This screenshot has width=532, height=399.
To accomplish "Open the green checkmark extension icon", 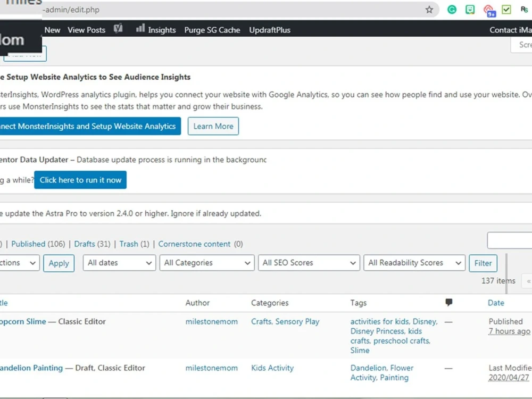I will 506,10.
